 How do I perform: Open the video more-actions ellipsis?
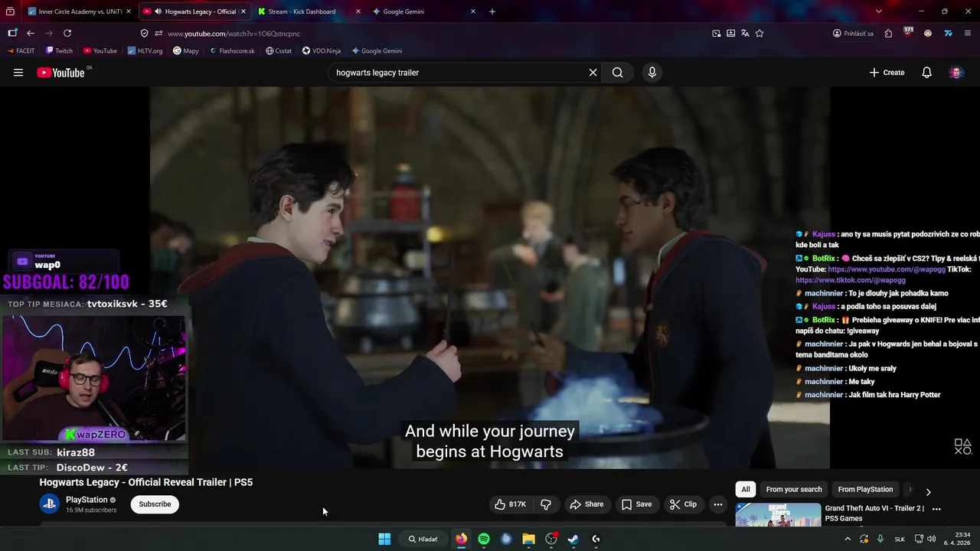pyautogui.click(x=717, y=504)
